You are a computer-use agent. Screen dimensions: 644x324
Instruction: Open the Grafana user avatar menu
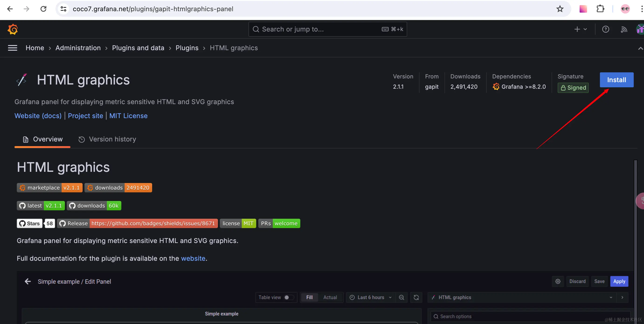pos(640,29)
